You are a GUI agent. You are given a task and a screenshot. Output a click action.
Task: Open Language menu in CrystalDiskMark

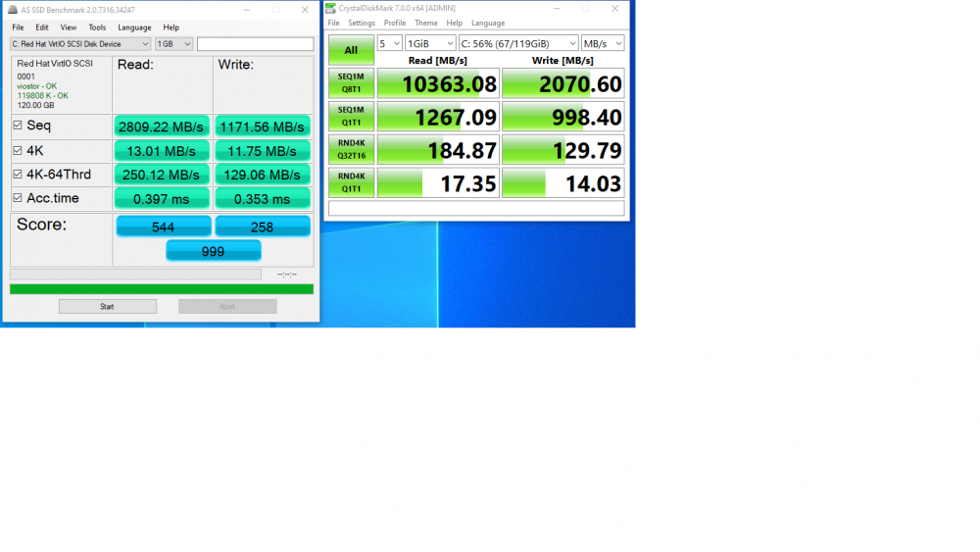click(x=487, y=24)
